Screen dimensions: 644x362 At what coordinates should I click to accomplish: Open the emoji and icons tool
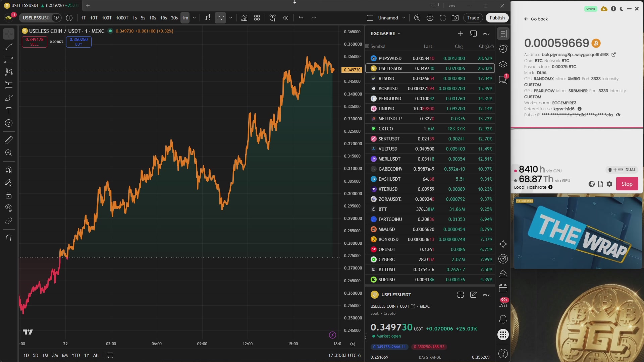(9, 123)
